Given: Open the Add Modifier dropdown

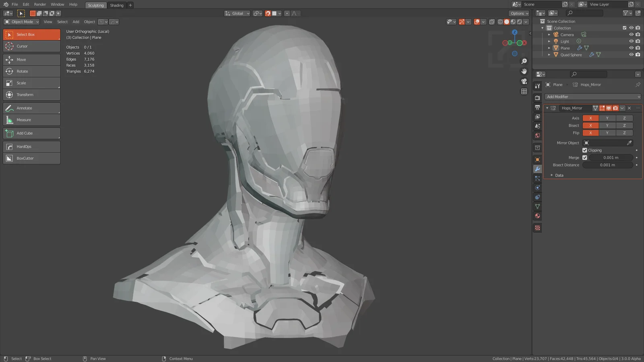Looking at the screenshot, I should pyautogui.click(x=592, y=97).
